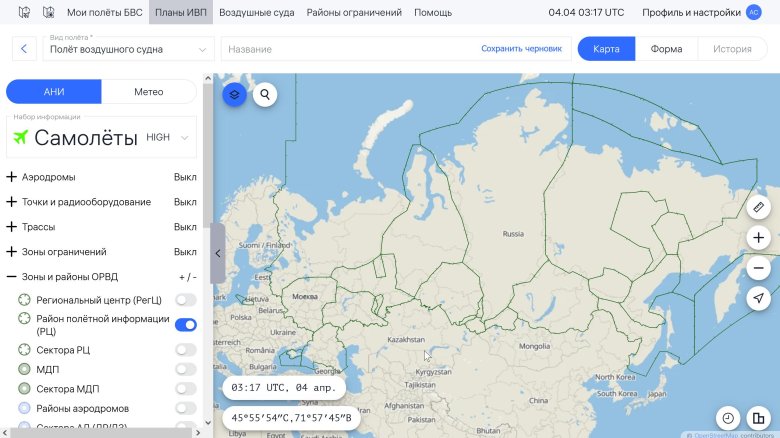This screenshot has width=780, height=438.
Task: Disable the Район полётной информации toggle
Action: (185, 324)
